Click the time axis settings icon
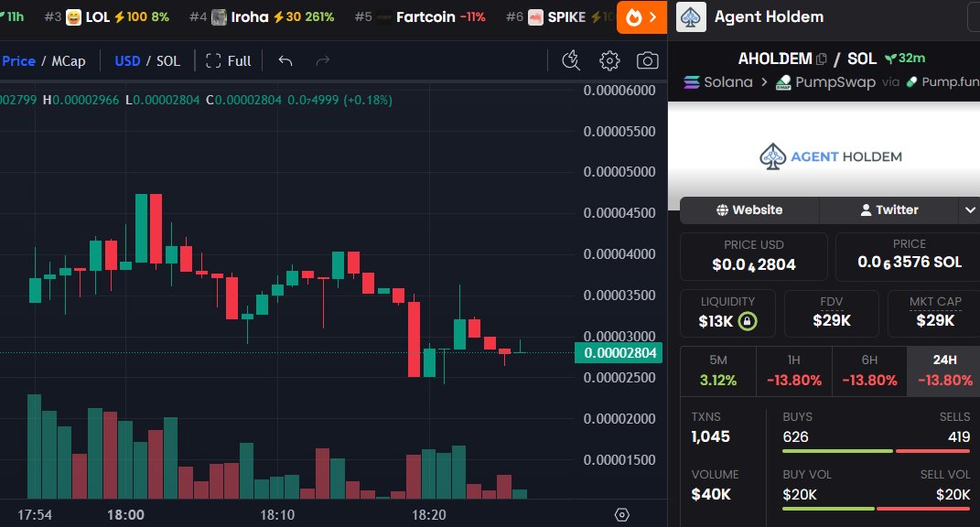The width and height of the screenshot is (980, 527). pos(621,514)
